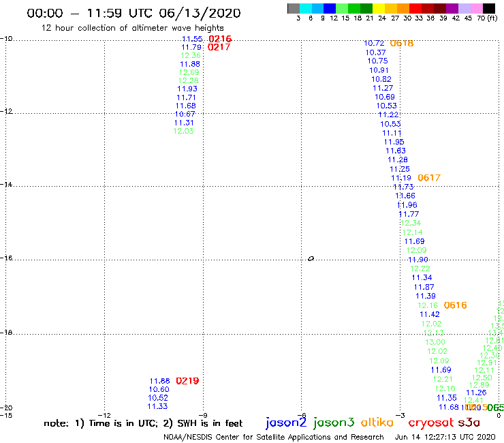Click the jason2 satellite legend label
Image resolution: width=504 pixels, height=443 pixels.
coord(286,423)
